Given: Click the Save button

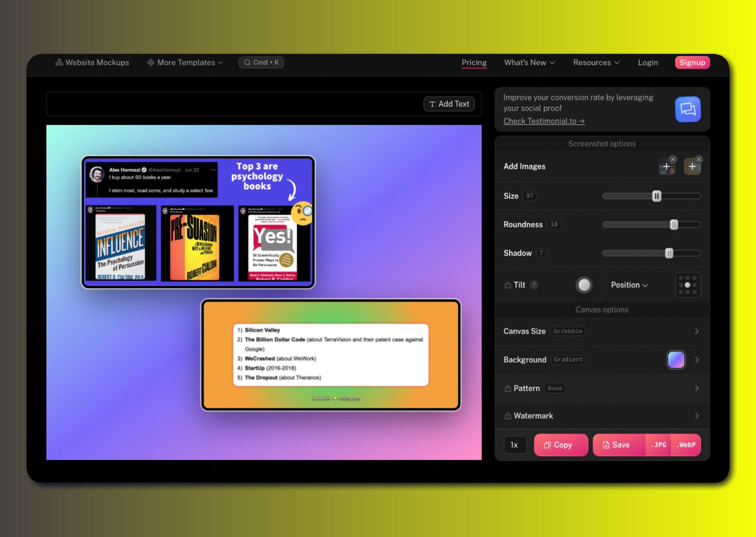Looking at the screenshot, I should tap(619, 445).
